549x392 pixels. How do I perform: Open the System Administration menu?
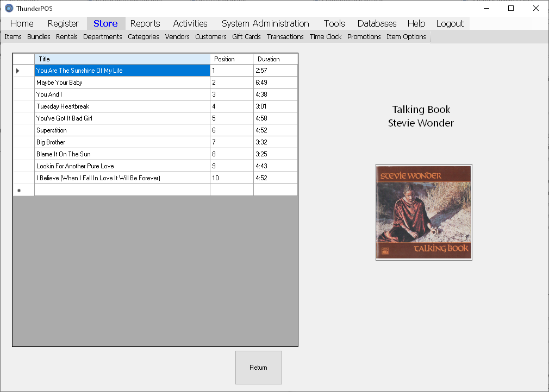[x=265, y=23]
